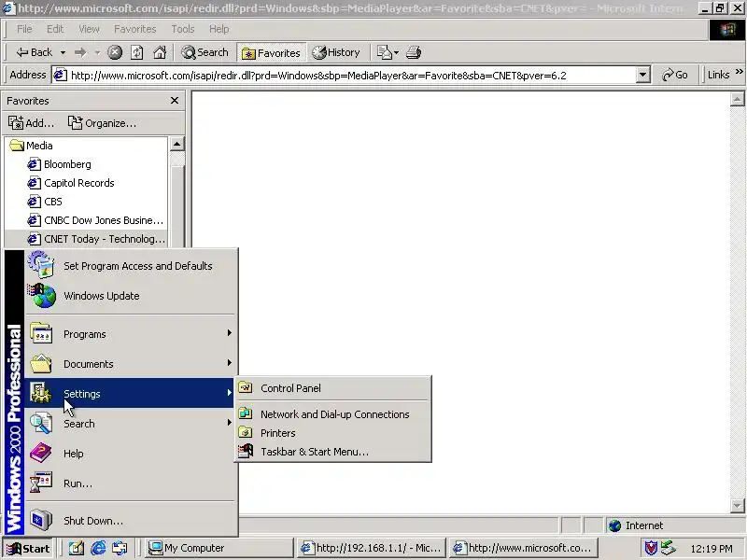Switch to My Computer taskbar button
This screenshot has width=747, height=560.
click(218, 549)
